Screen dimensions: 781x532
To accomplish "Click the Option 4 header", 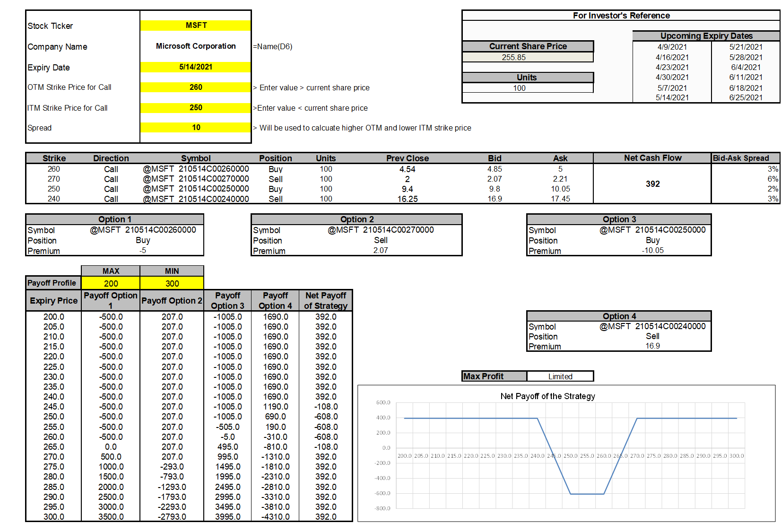I will click(x=619, y=316).
